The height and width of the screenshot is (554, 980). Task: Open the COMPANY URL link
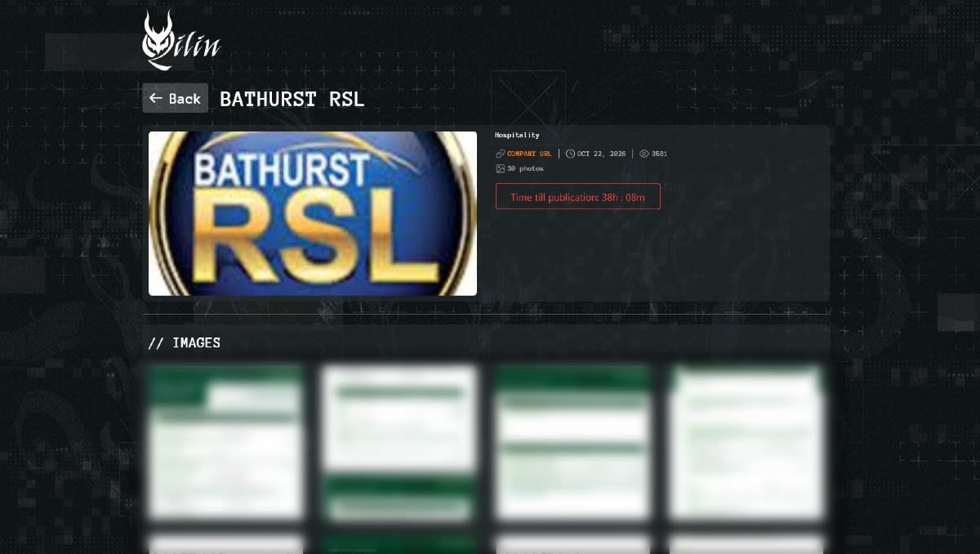coord(529,154)
